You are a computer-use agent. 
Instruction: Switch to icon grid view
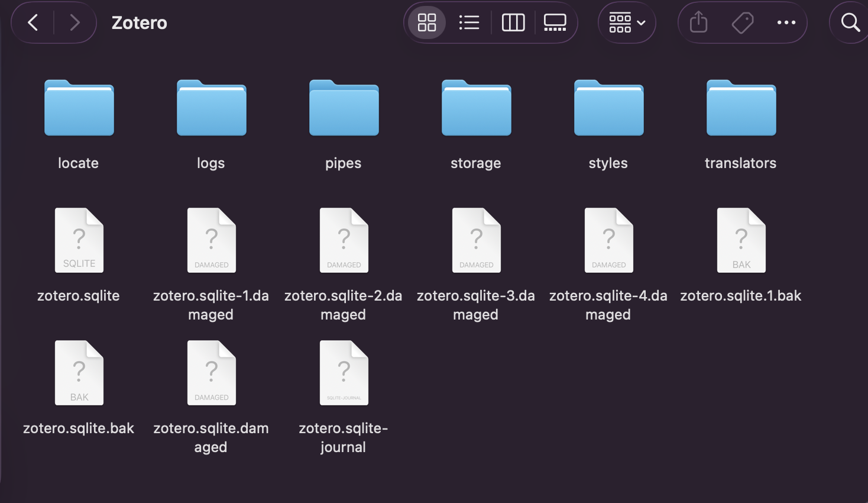427,23
